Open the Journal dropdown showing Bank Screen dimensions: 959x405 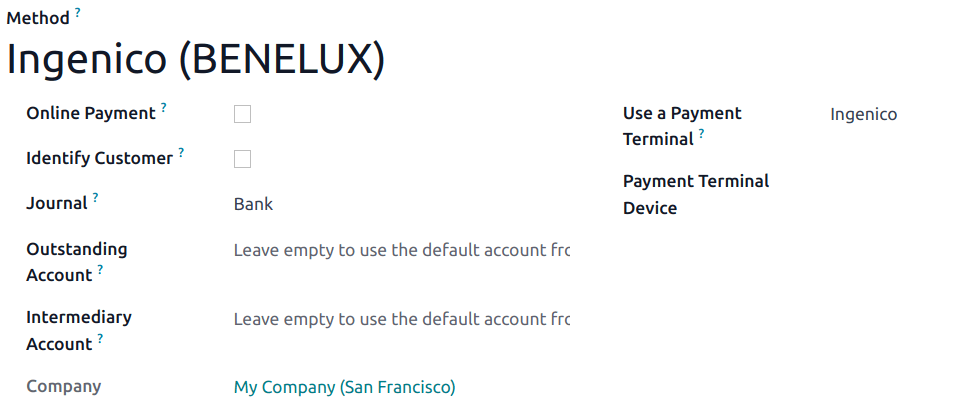pos(400,204)
